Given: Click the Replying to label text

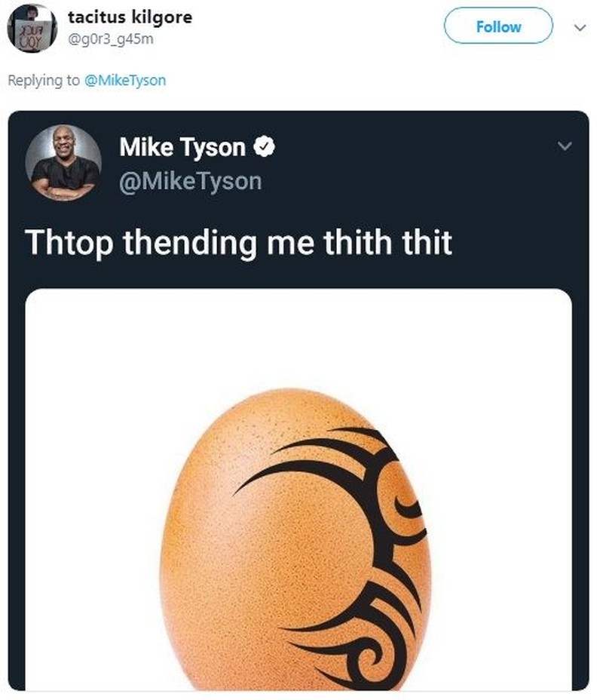Looking at the screenshot, I should [x=43, y=81].
